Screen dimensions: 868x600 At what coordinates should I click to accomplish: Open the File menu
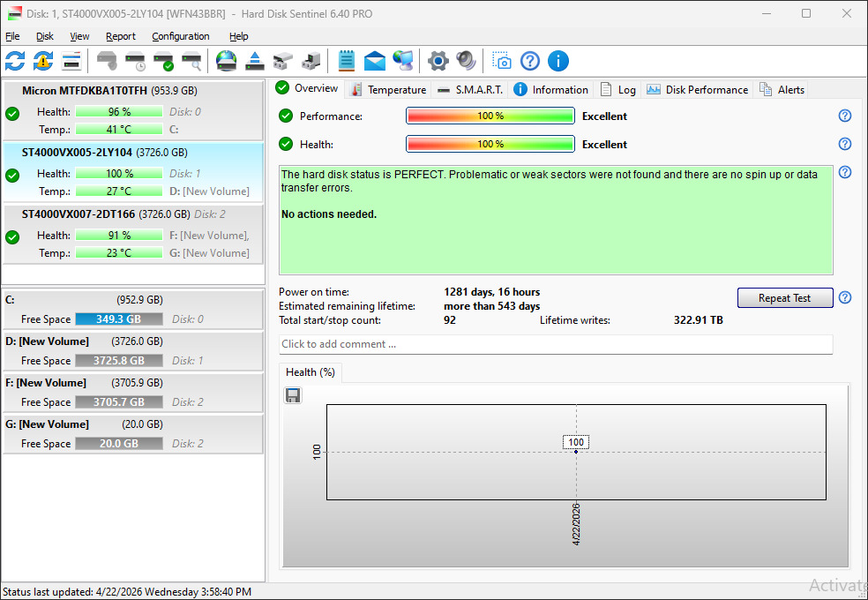[x=12, y=36]
